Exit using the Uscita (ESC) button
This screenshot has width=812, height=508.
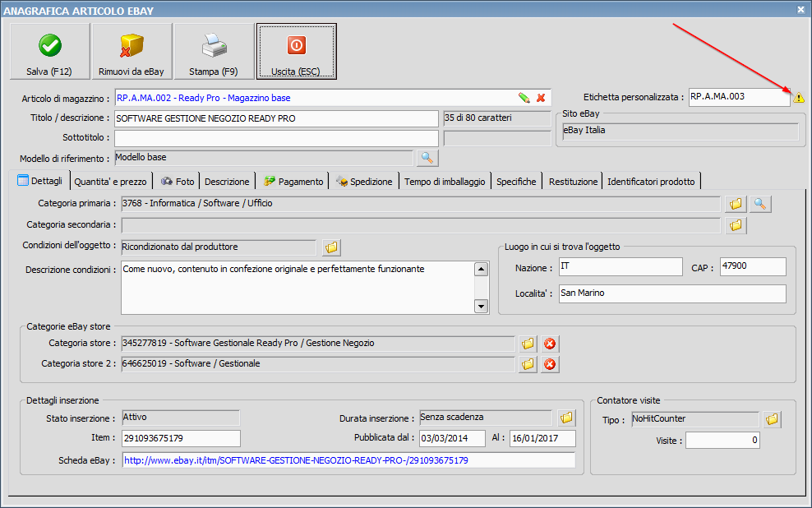coord(296,51)
